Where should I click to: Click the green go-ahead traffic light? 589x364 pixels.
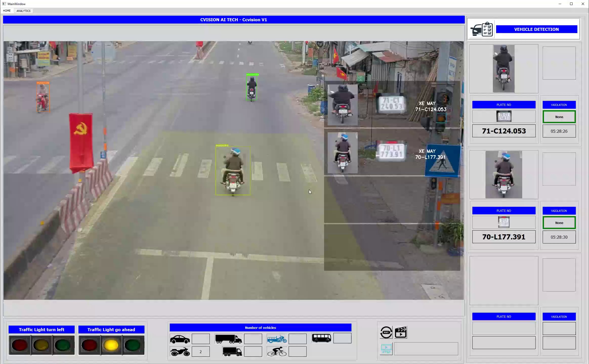point(133,345)
